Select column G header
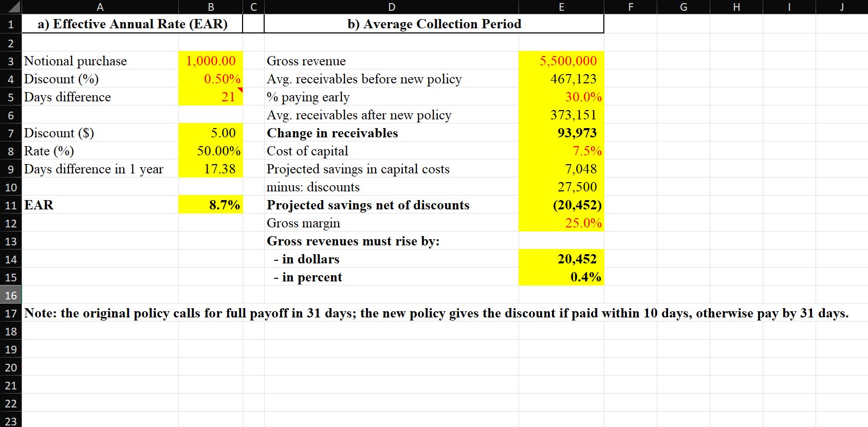This screenshot has width=868, height=427. pyautogui.click(x=684, y=7)
